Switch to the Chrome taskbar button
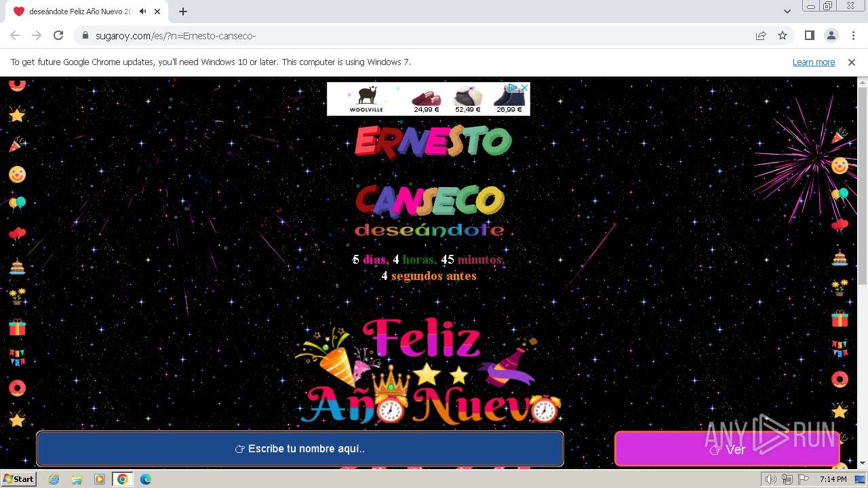Screen dimensions: 868x488 [123, 479]
